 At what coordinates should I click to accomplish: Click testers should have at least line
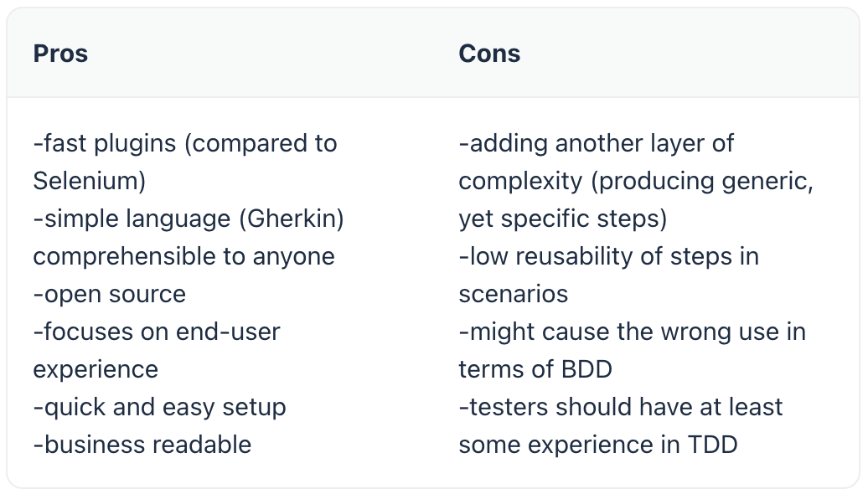[x=621, y=407]
